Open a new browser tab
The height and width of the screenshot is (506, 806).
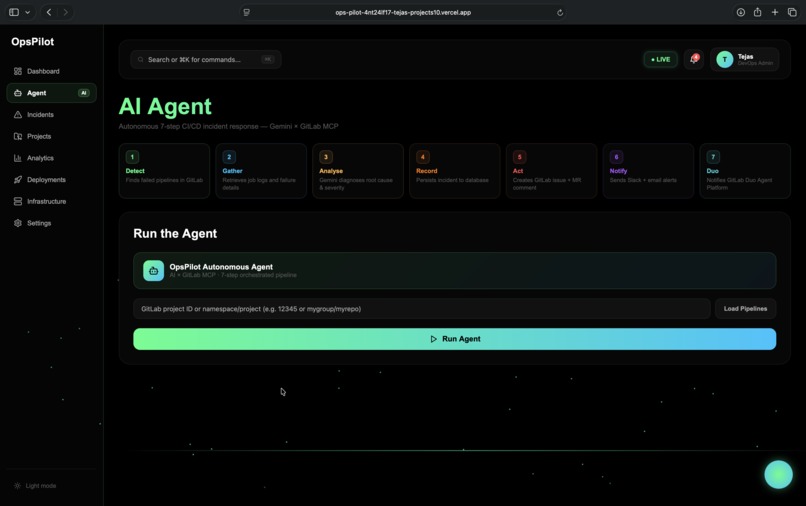[775, 12]
